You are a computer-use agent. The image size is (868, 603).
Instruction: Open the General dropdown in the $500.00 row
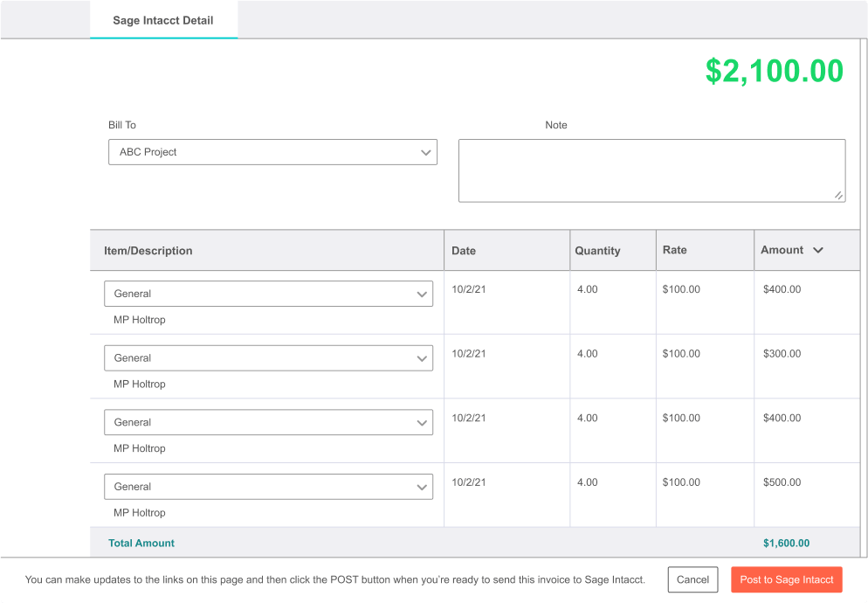(x=268, y=487)
